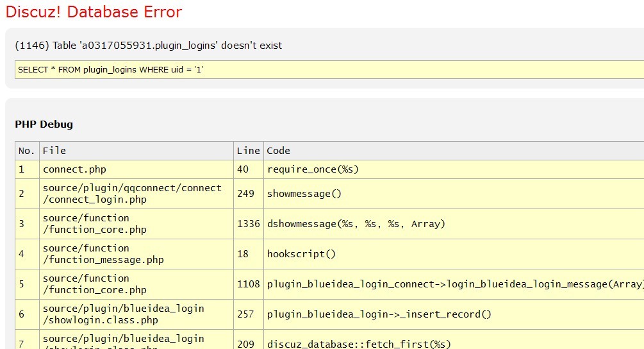Select the function_message.php file cell
Viewport: 644px width, 349px height.
click(103, 254)
